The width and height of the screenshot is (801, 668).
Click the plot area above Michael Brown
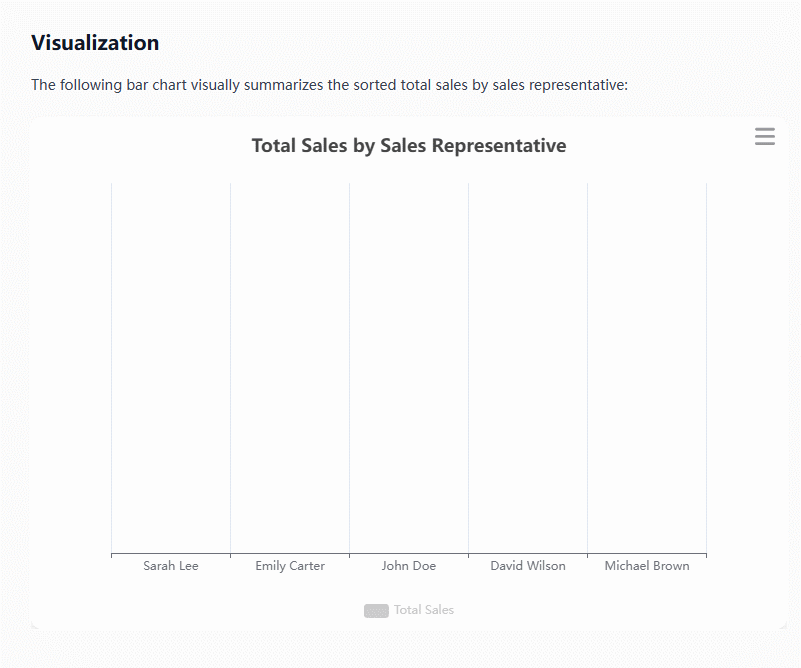647,368
